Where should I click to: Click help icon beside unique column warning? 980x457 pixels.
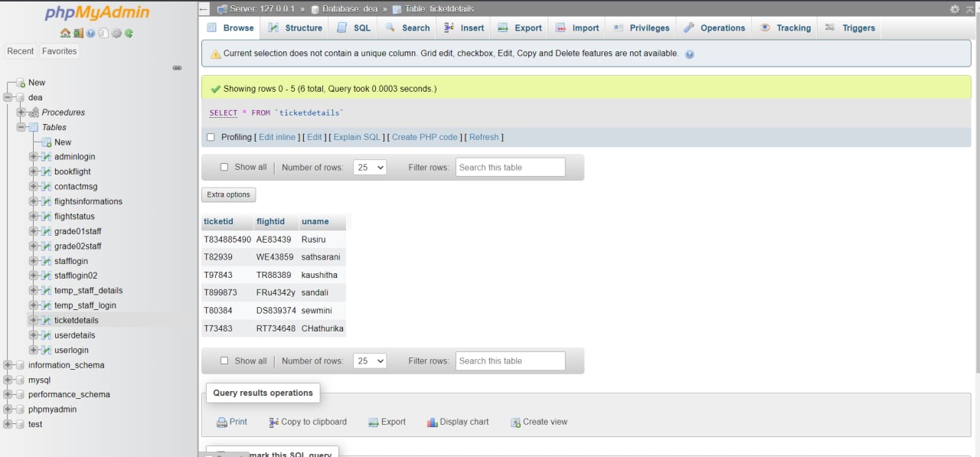point(689,54)
